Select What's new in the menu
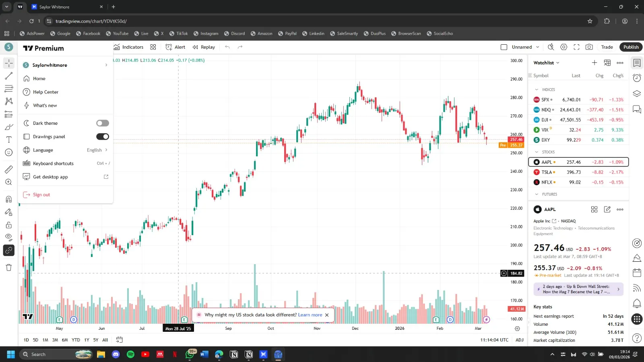 pyautogui.click(x=66, y=105)
